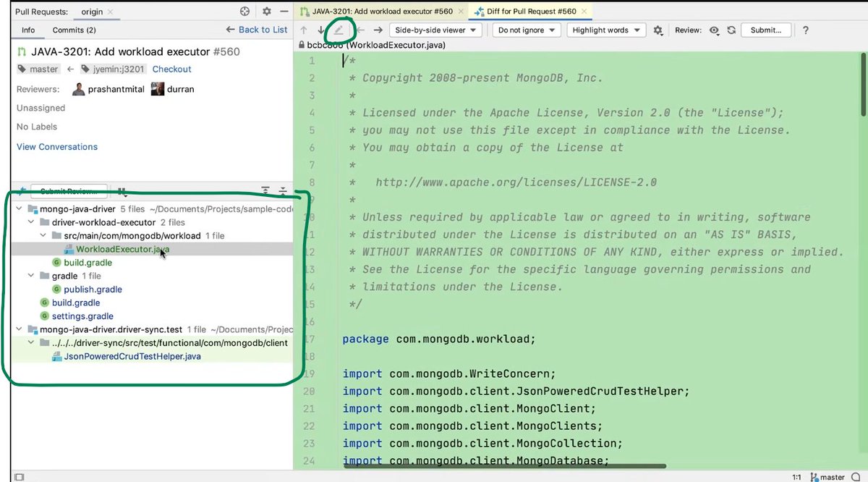The height and width of the screenshot is (482, 868).
Task: Open diff settings gear icon
Action: [658, 30]
